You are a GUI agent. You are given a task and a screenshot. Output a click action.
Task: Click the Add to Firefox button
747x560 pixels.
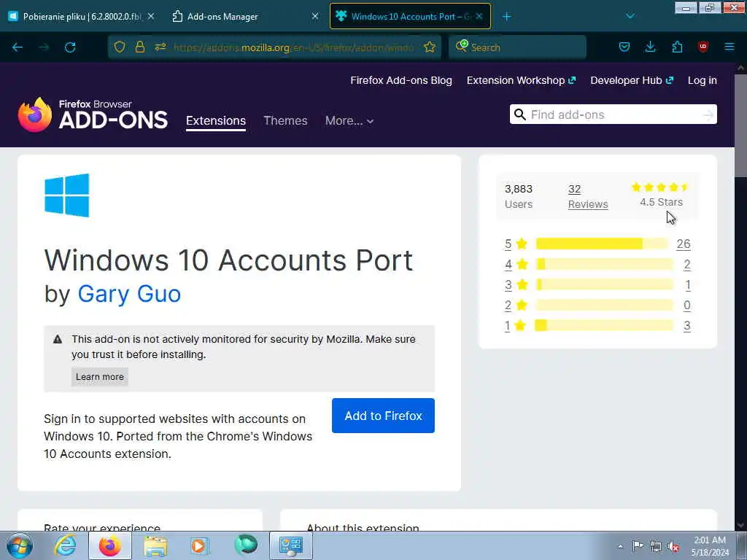(383, 416)
